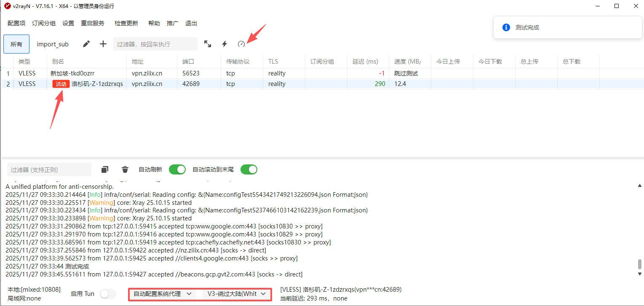This screenshot has height=306, width=644.
Task: Click the plus add server icon
Action: pos(103,44)
